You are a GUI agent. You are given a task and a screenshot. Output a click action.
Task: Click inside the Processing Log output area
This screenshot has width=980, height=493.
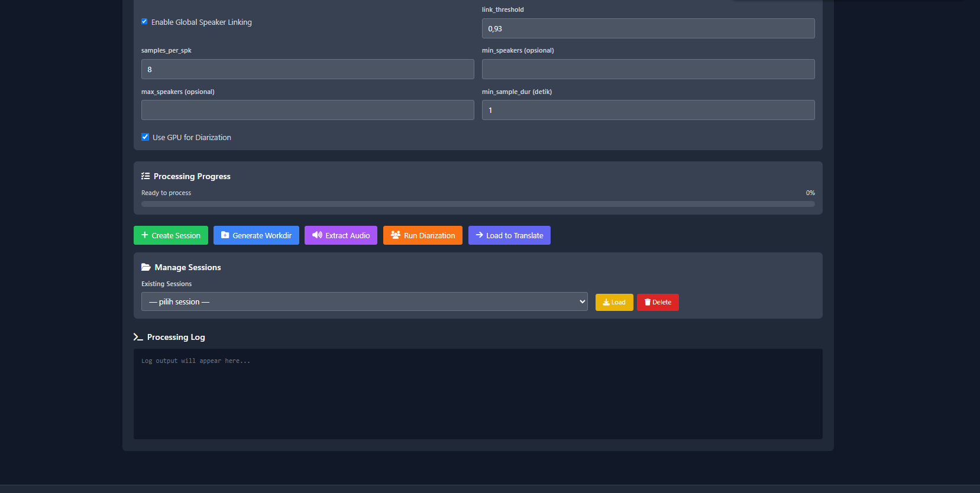[x=478, y=394]
